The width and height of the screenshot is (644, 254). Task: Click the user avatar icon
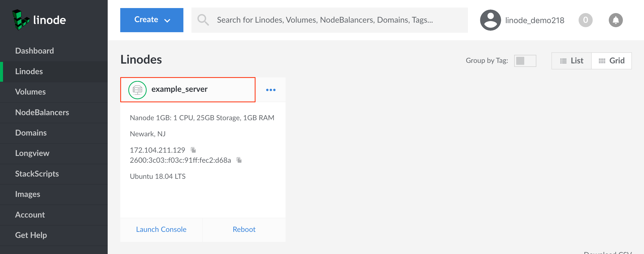(x=490, y=20)
